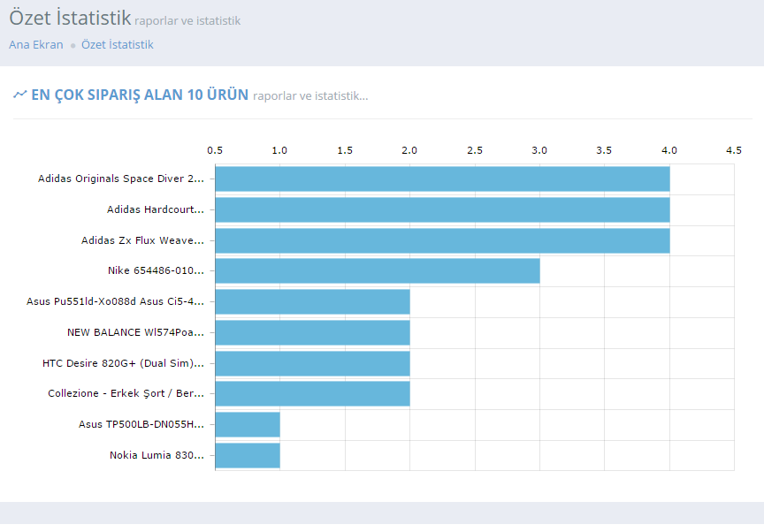Click the Özet İstatistik page heading
This screenshot has width=764, height=532.
[x=70, y=18]
